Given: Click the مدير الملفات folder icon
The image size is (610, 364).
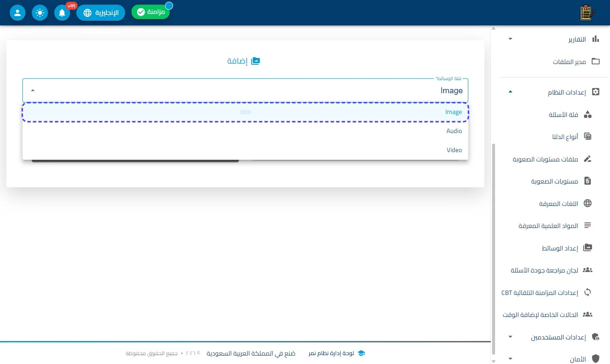Looking at the screenshot, I should [596, 61].
